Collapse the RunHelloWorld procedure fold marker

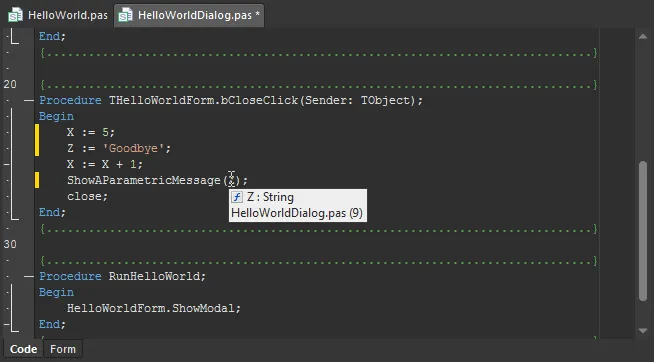(x=28, y=277)
